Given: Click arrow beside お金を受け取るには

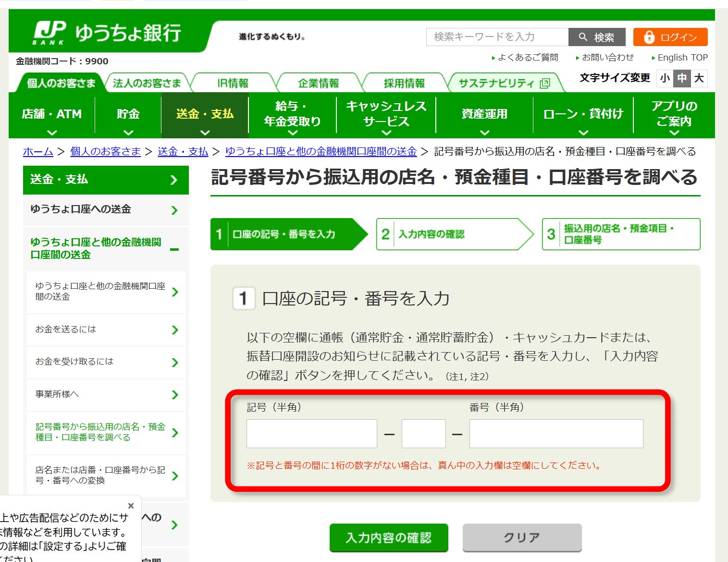Looking at the screenshot, I should pyautogui.click(x=175, y=362).
